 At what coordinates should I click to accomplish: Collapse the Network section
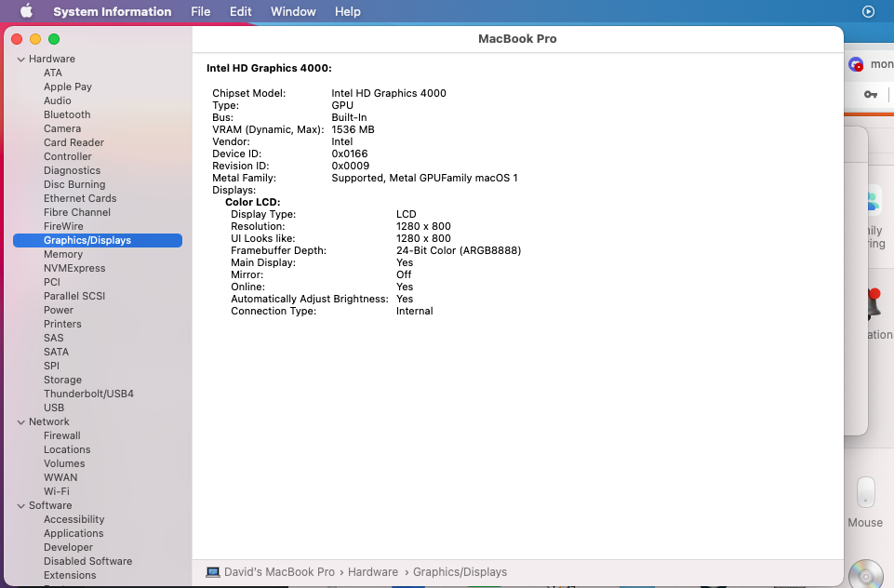pyautogui.click(x=21, y=422)
